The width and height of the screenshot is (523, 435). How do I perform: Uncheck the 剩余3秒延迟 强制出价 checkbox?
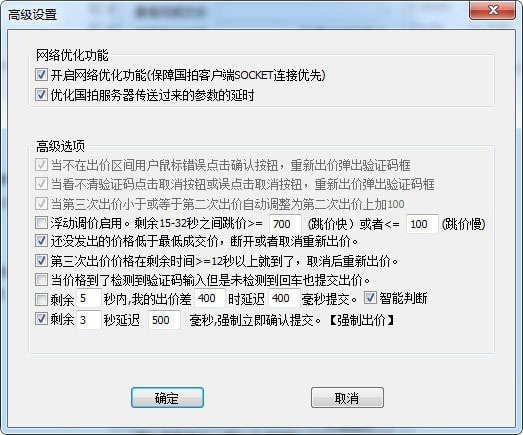41,319
